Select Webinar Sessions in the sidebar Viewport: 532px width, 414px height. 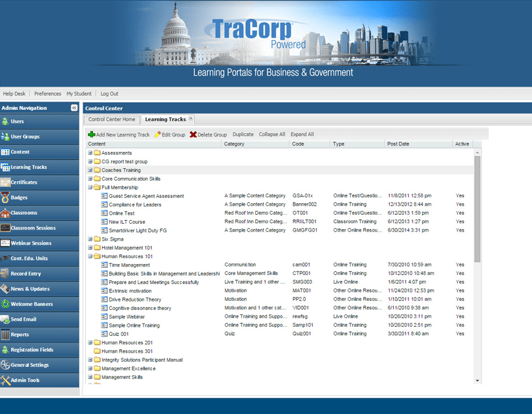33,243
